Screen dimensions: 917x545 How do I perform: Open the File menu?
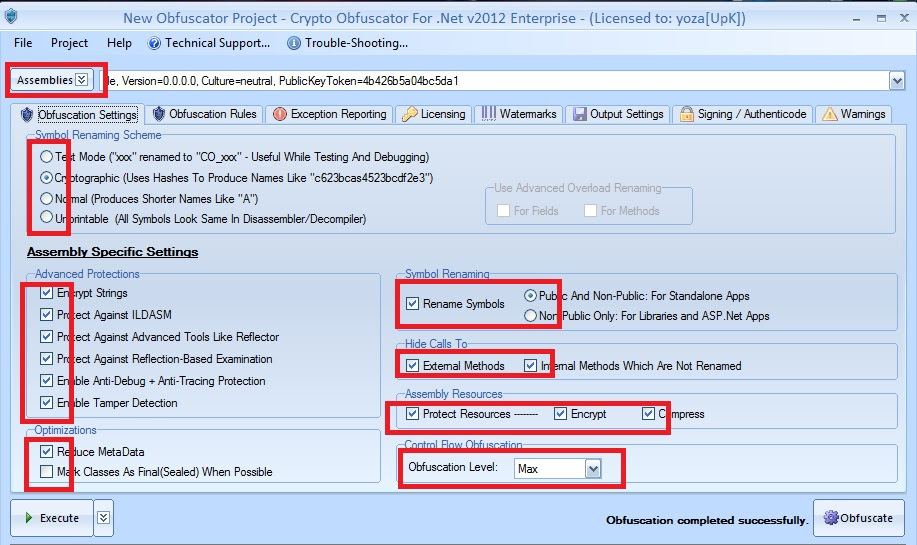click(23, 43)
